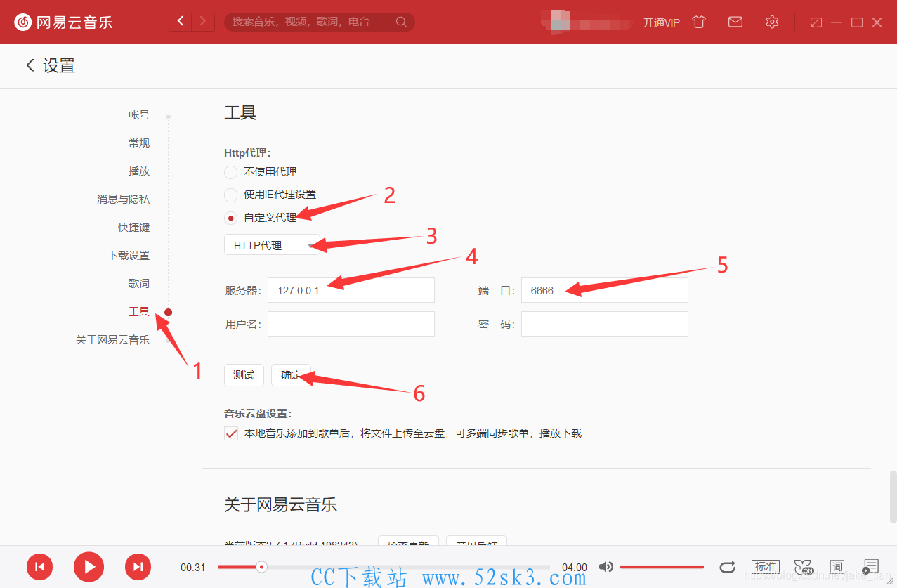Viewport: 897px width, 588px height.
Task: Go to 下载设置 settings section
Action: point(129,256)
